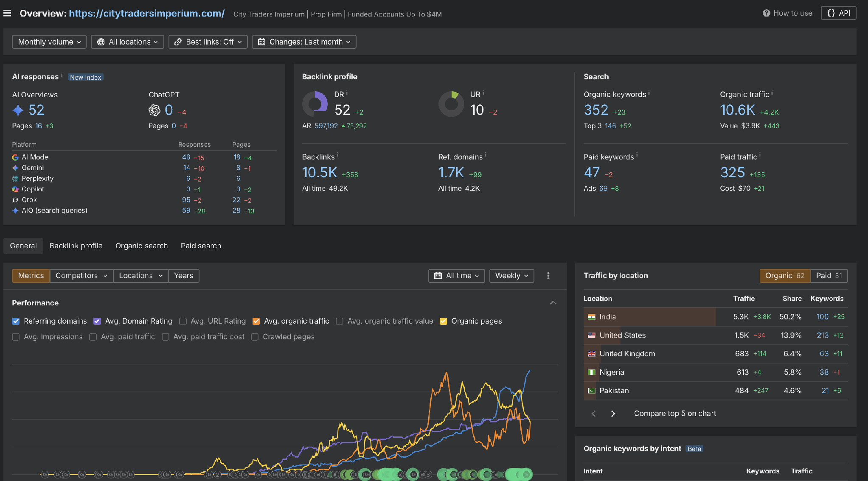Click the AI Overviews sparkle icon

click(18, 110)
